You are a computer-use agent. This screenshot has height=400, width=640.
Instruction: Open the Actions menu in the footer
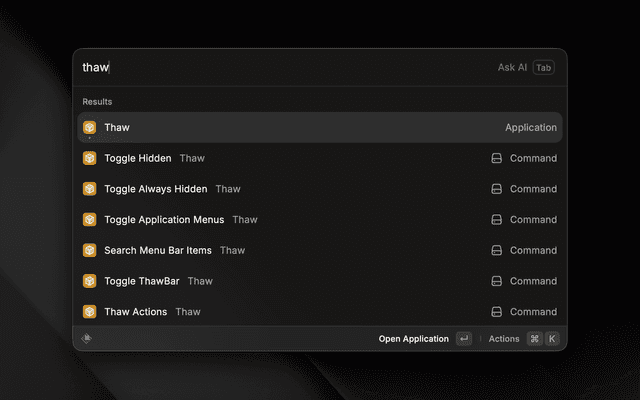pos(504,339)
